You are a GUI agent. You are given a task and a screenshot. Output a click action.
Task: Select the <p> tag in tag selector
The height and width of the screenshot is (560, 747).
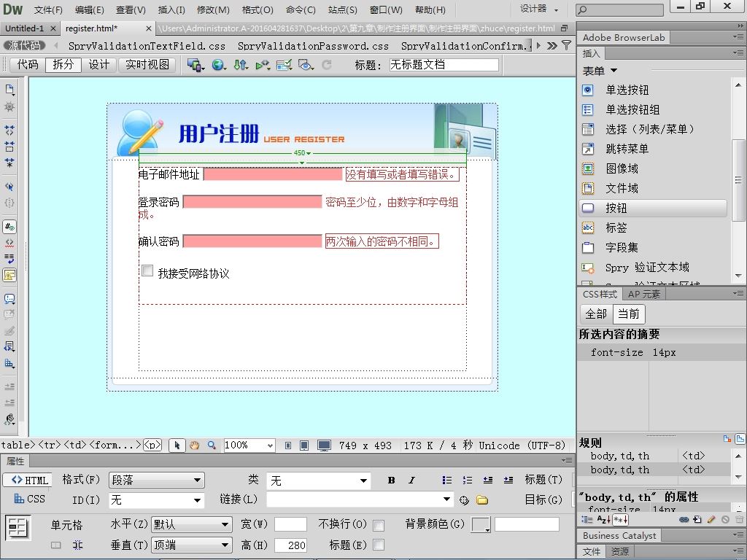pyautogui.click(x=152, y=446)
